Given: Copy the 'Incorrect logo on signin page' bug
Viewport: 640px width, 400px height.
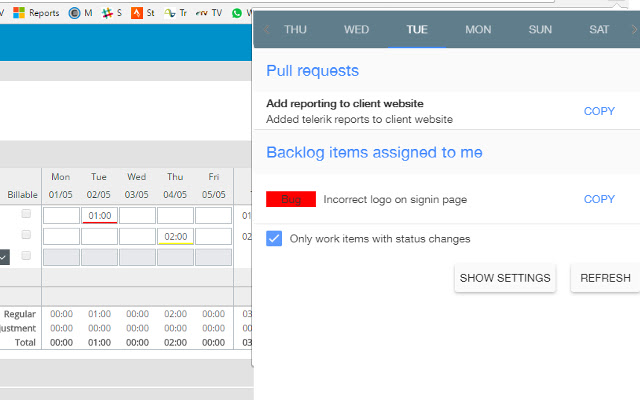Looking at the screenshot, I should [599, 199].
